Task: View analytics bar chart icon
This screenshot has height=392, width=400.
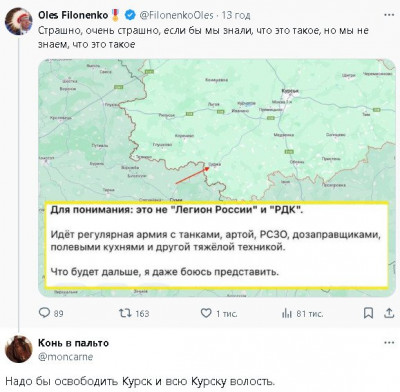Action: click(287, 313)
